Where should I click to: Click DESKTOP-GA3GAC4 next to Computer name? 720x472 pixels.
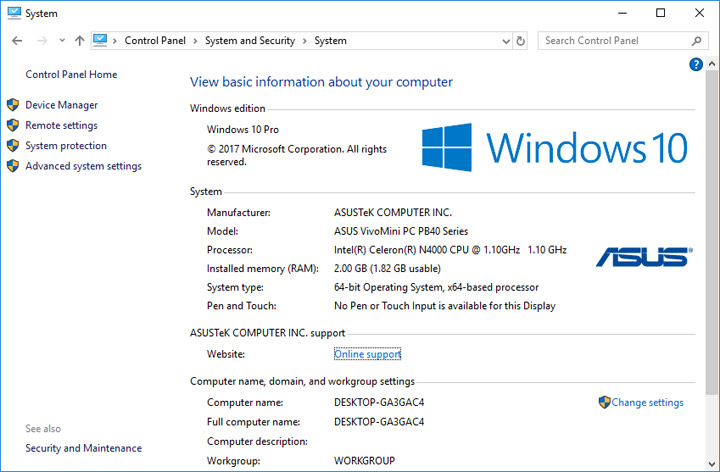coord(379,402)
